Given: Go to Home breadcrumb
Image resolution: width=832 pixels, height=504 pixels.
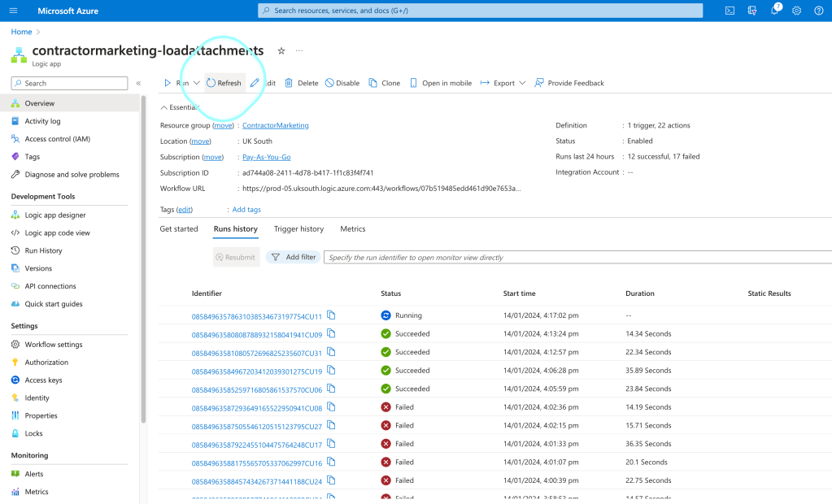Looking at the screenshot, I should coord(21,32).
